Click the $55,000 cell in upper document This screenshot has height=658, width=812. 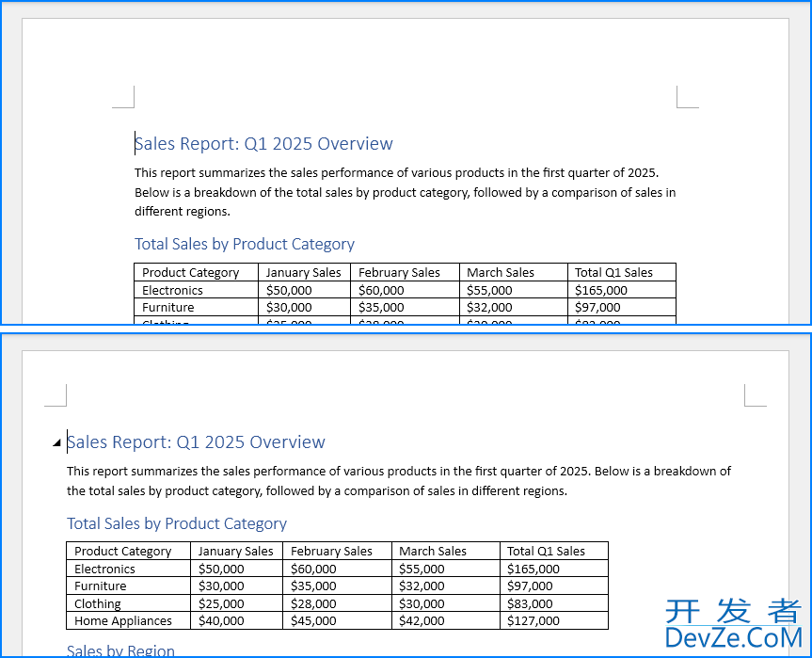tap(514, 290)
